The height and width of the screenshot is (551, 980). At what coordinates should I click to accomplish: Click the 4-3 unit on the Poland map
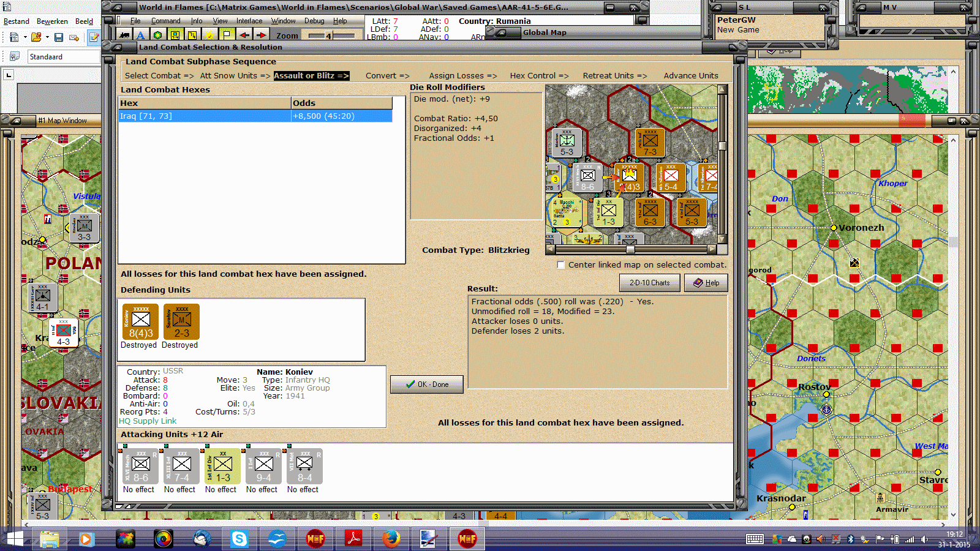point(63,333)
